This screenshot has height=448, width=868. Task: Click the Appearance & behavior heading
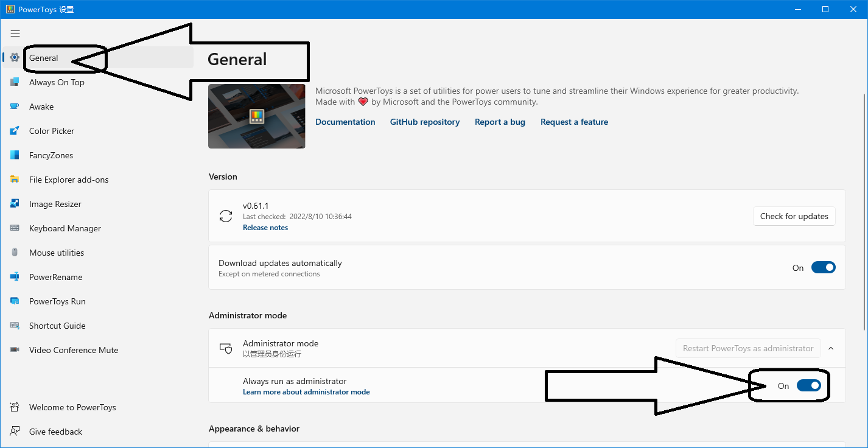point(254,429)
